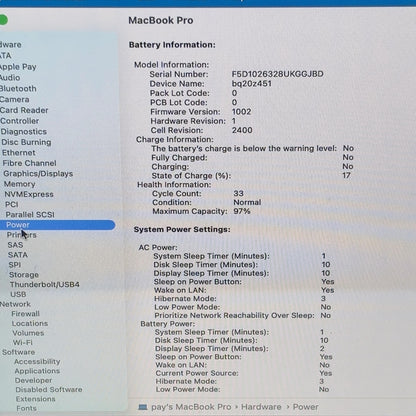Viewport: 416px width, 416px height.
Task: Collapse the Software category
Action: click(18, 352)
